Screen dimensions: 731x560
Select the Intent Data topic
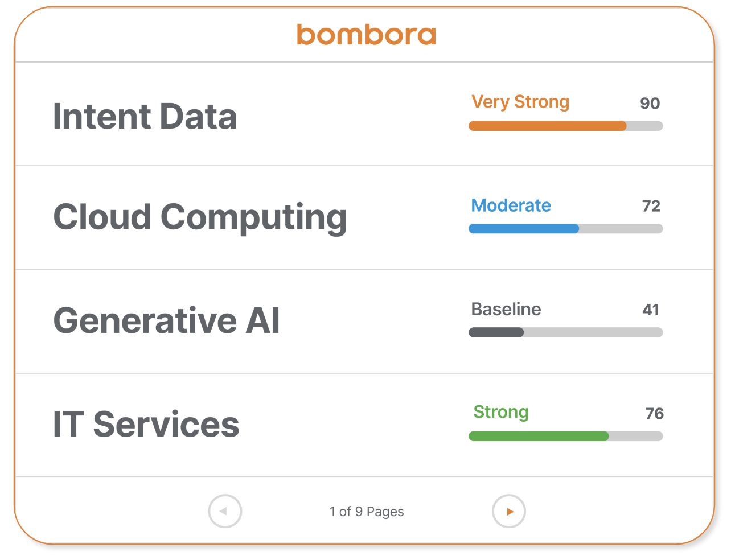145,116
